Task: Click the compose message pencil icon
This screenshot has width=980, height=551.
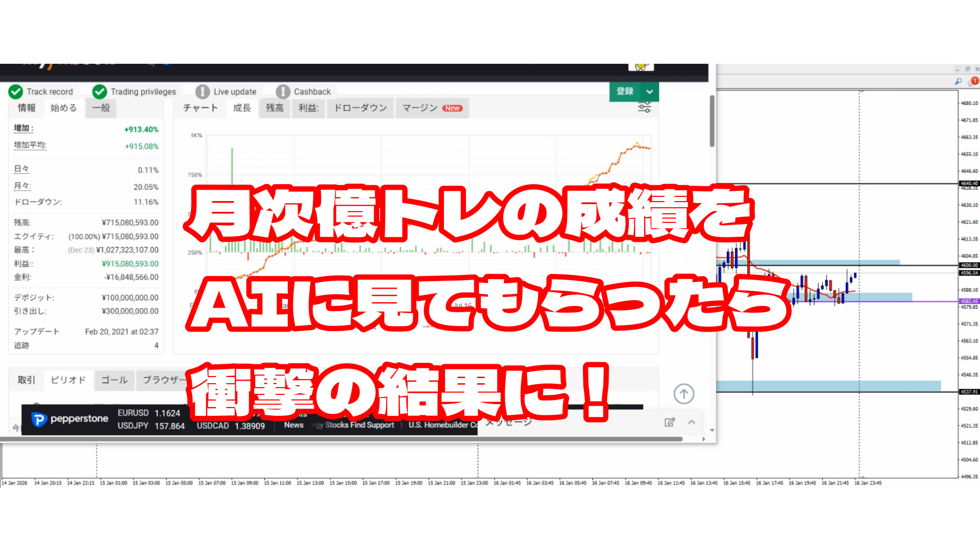Action: [670, 422]
